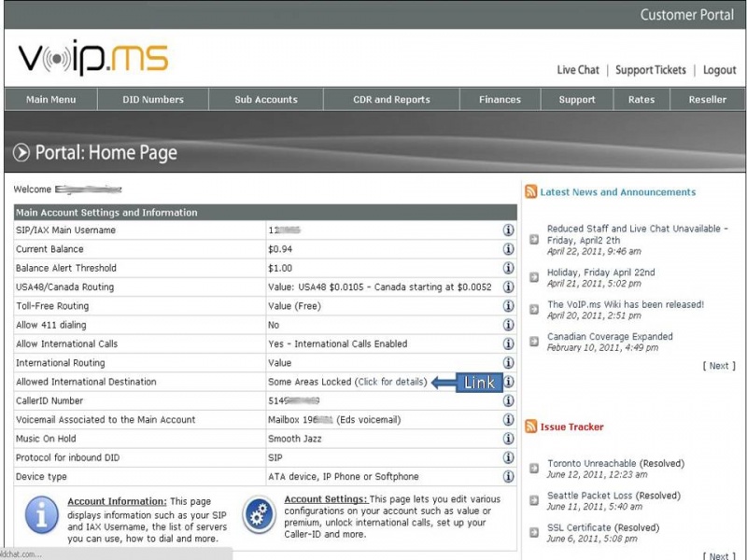The height and width of the screenshot is (560, 747).
Task: Click info icon for CallerID Number
Action: [x=508, y=401]
